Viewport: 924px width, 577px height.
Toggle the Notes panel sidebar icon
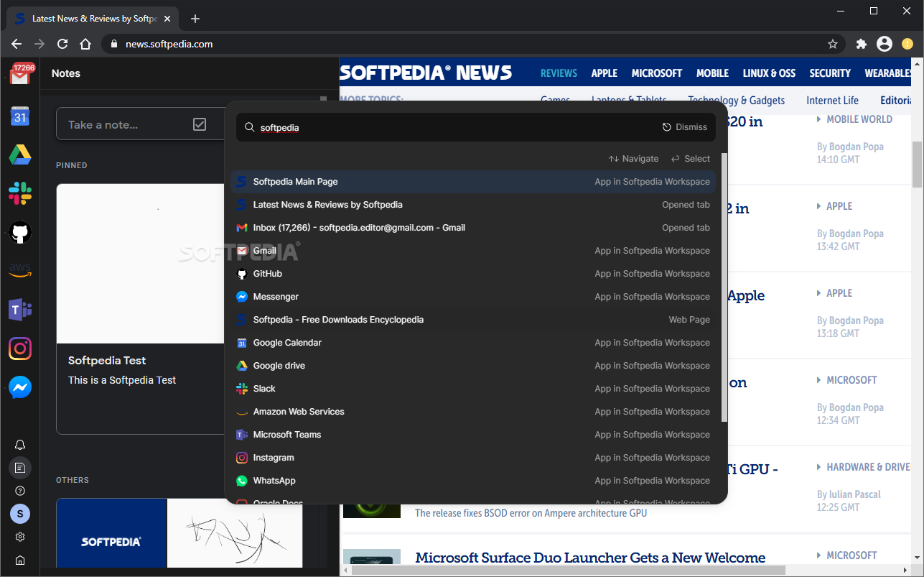[x=20, y=468]
